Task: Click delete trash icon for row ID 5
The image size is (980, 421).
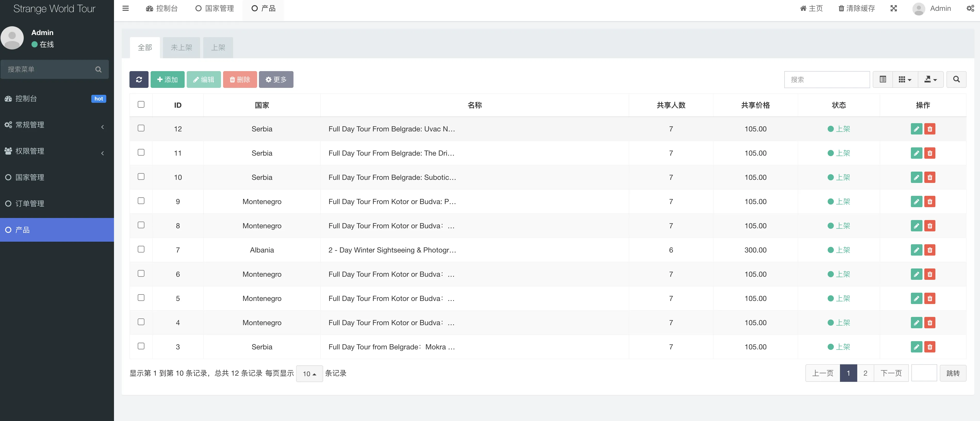Action: (x=930, y=298)
